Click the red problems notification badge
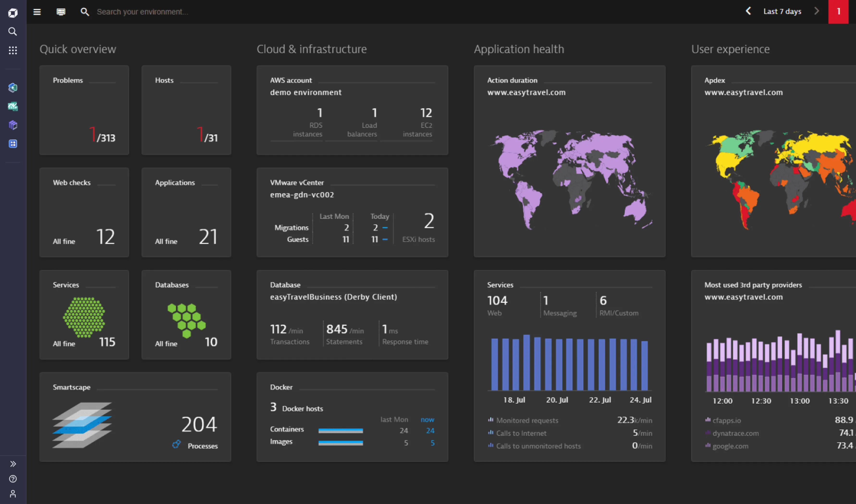 (x=838, y=12)
